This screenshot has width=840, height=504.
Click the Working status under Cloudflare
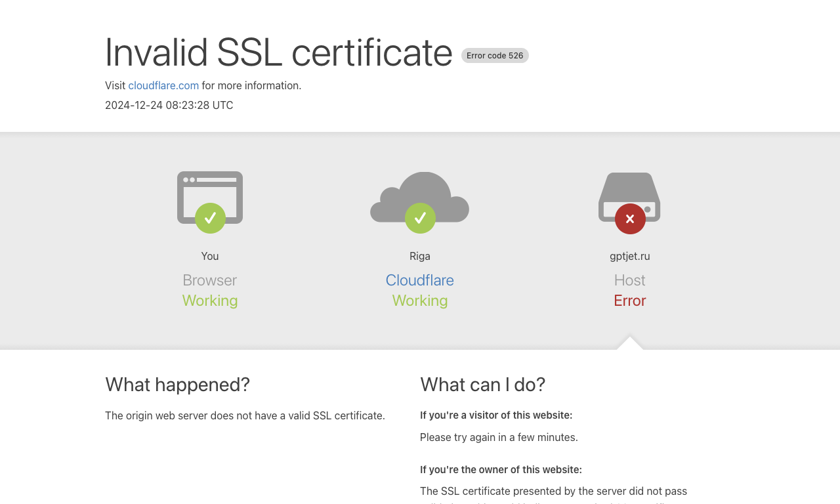tap(420, 301)
